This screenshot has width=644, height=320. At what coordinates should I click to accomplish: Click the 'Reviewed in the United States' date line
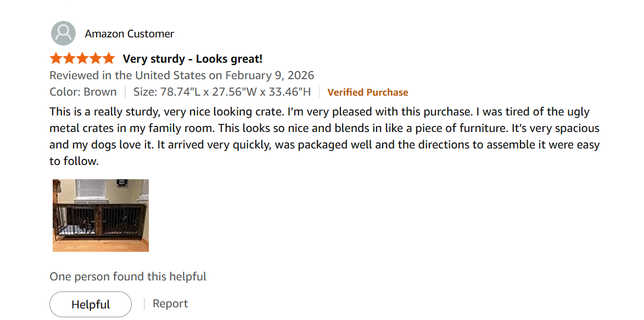point(182,75)
